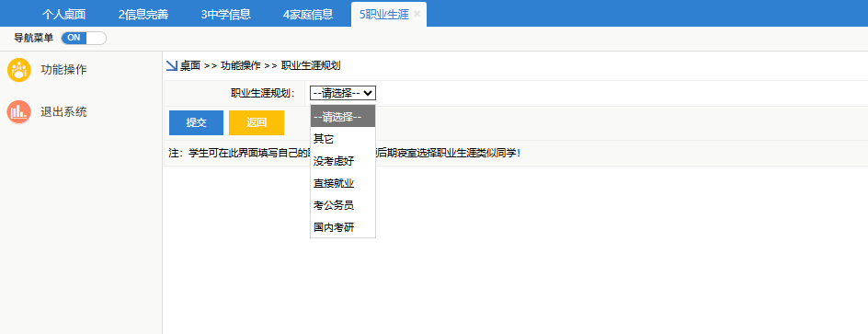Open 功能操作 in the sidebar
868x334 pixels.
coord(63,70)
